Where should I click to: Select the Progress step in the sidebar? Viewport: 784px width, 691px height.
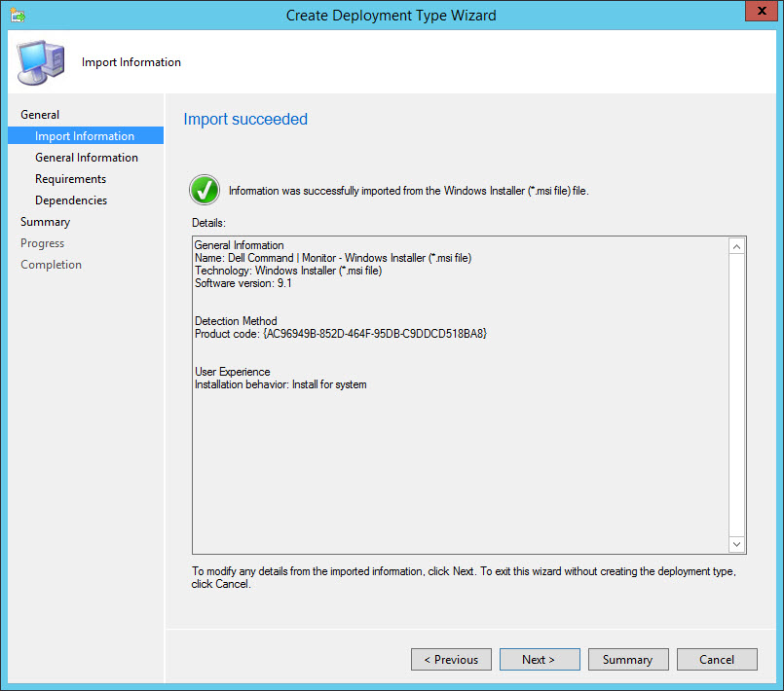[43, 243]
